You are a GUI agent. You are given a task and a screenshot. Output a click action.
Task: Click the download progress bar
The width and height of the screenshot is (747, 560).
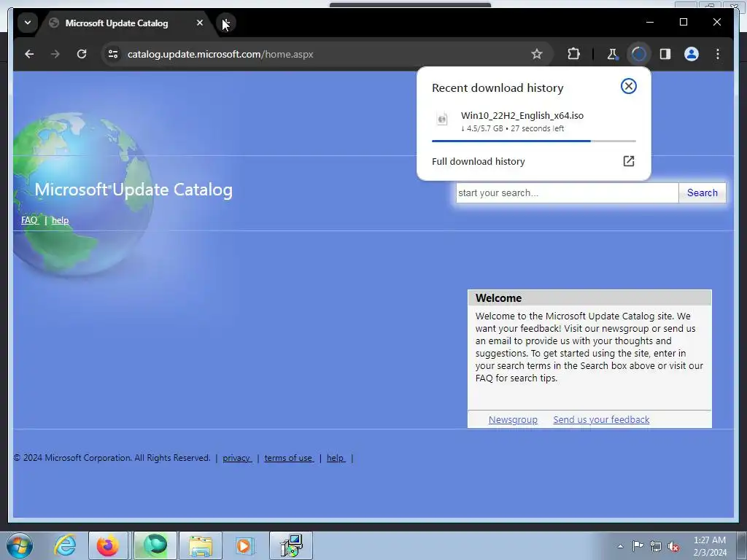(x=533, y=141)
